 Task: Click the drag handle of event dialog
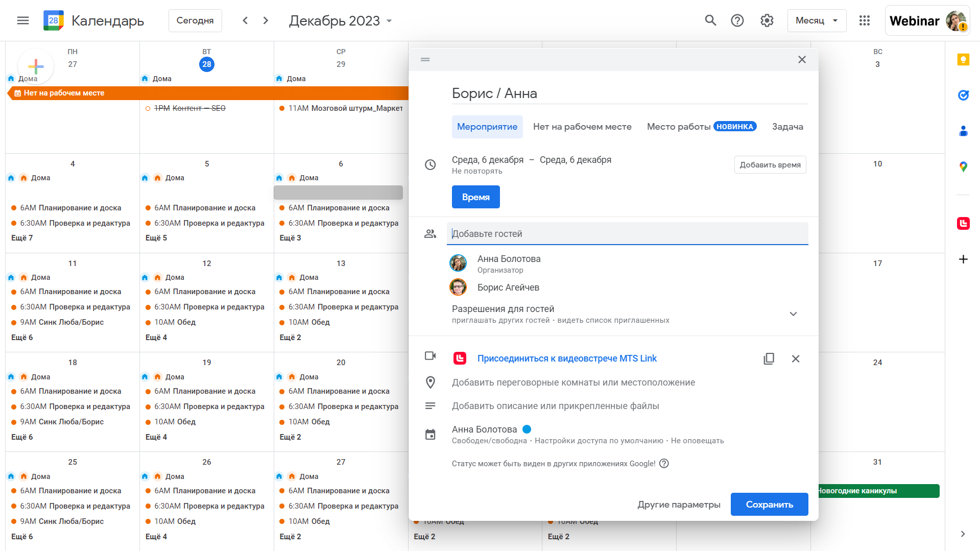coord(425,60)
